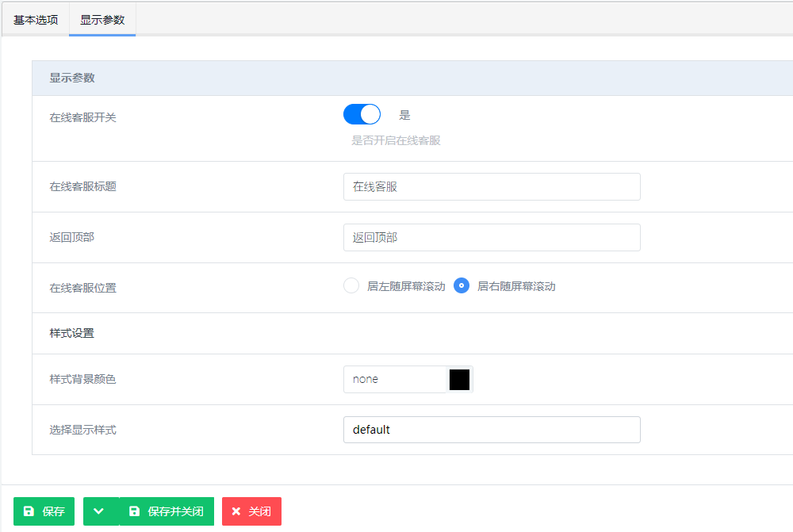
Task: Expand the green chevron dropdown beside 保存
Action: pyautogui.click(x=99, y=511)
